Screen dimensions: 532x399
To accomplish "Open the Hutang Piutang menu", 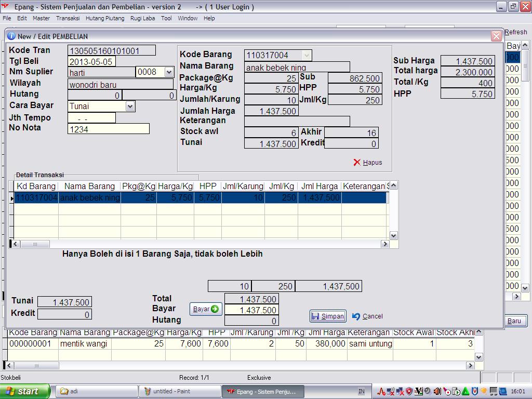I will (105, 18).
